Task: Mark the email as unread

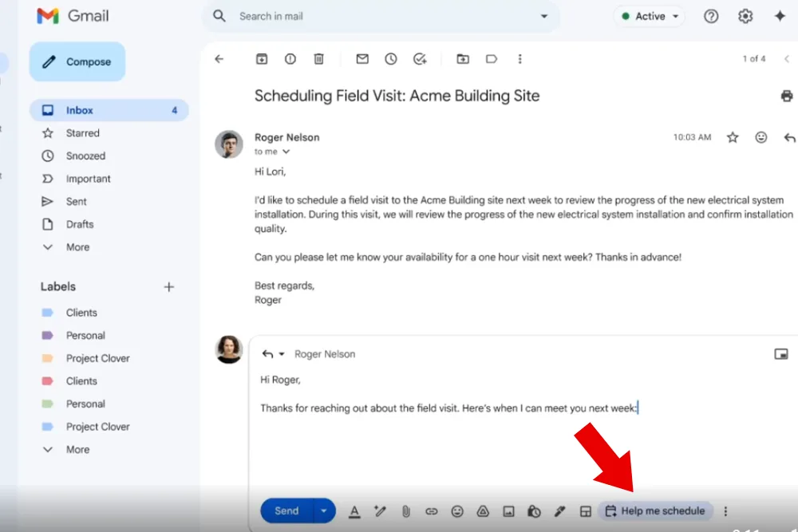Action: click(362, 59)
